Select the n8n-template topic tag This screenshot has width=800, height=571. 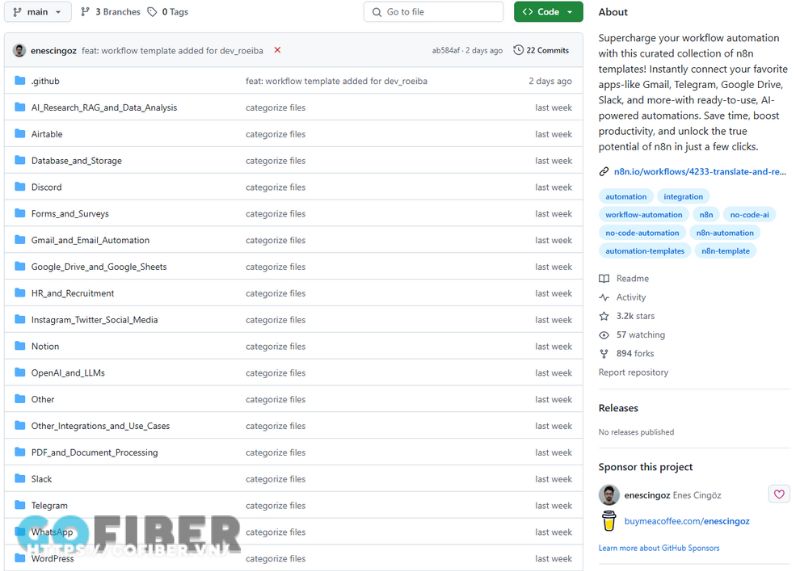tap(726, 251)
